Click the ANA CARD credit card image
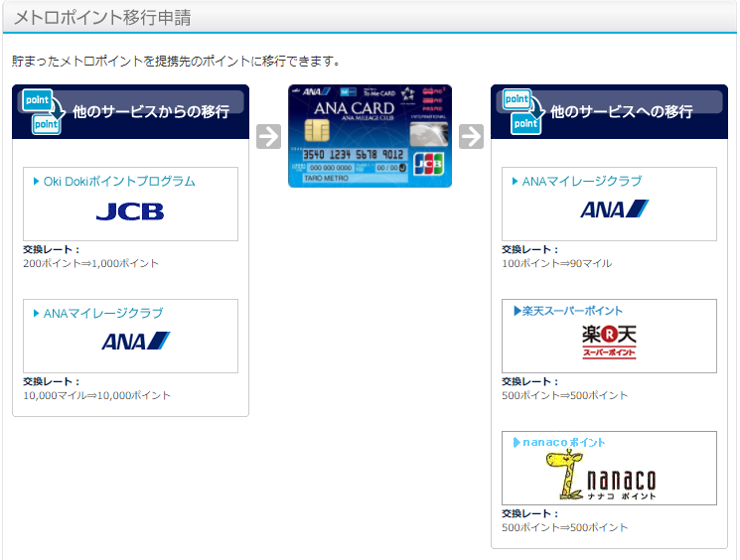740x560 pixels. point(370,136)
